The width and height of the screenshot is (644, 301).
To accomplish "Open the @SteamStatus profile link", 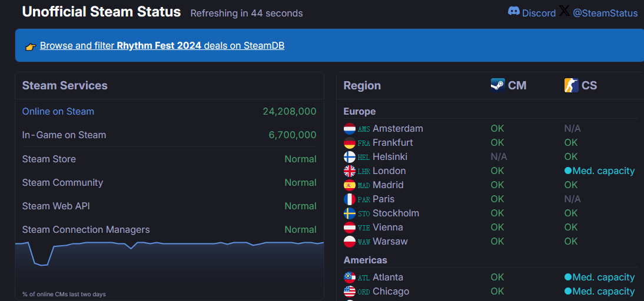I will point(605,13).
